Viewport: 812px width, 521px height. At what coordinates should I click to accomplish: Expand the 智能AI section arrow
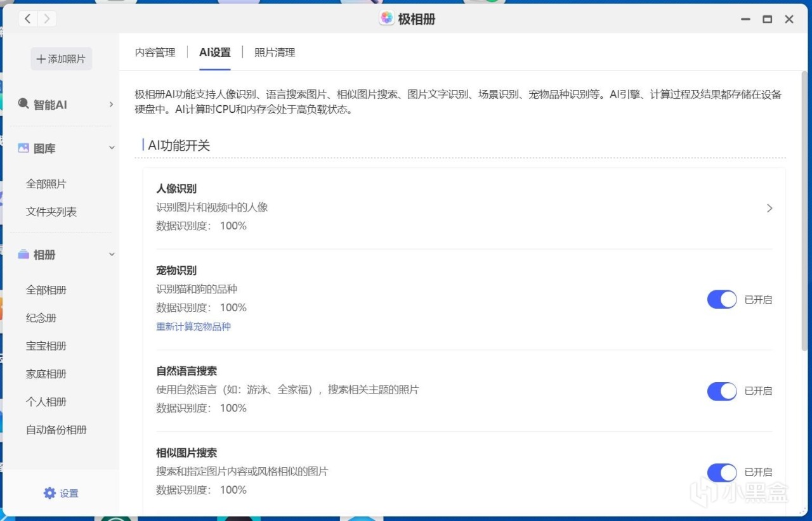pos(111,104)
